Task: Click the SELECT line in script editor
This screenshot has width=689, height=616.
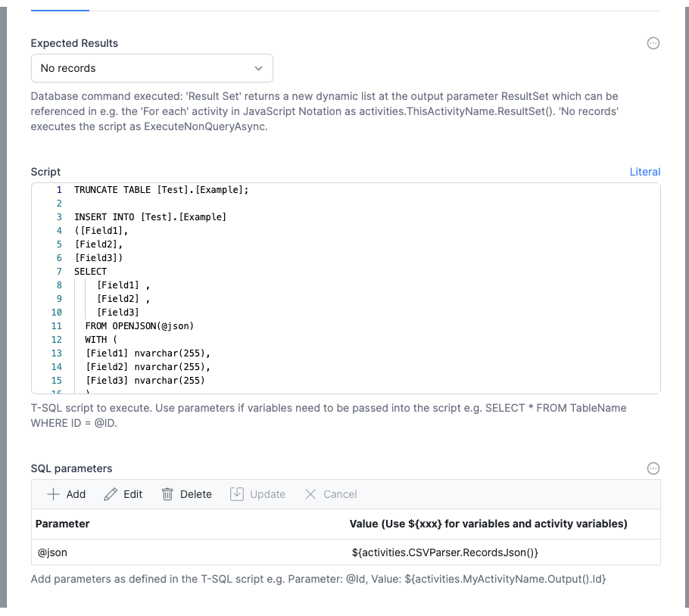Action: click(91, 272)
